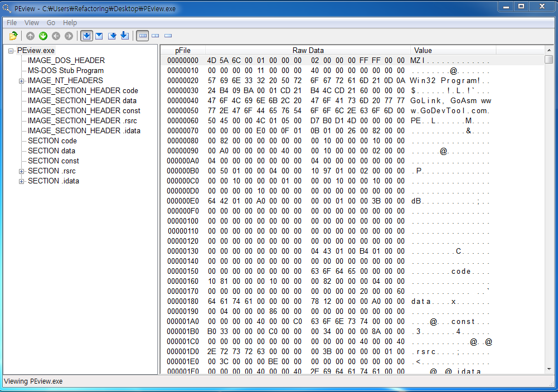The width and height of the screenshot is (558, 392).
Task: Select the third address view icon
Action: click(112, 36)
